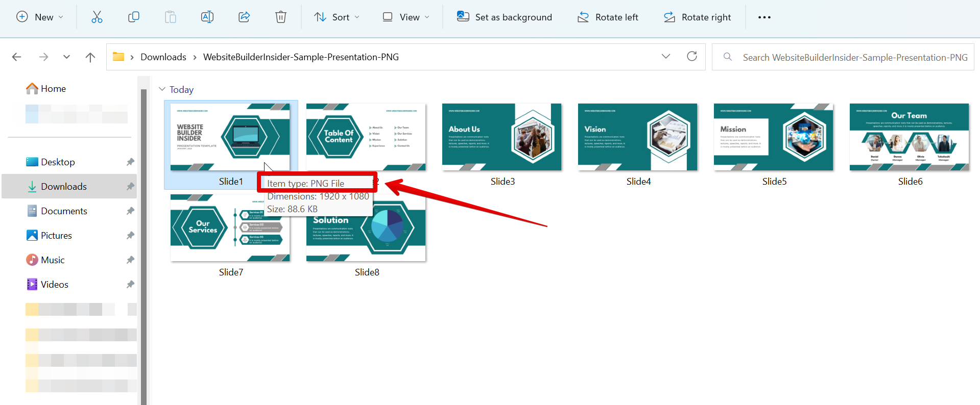Navigate back using the back arrow

[17, 57]
